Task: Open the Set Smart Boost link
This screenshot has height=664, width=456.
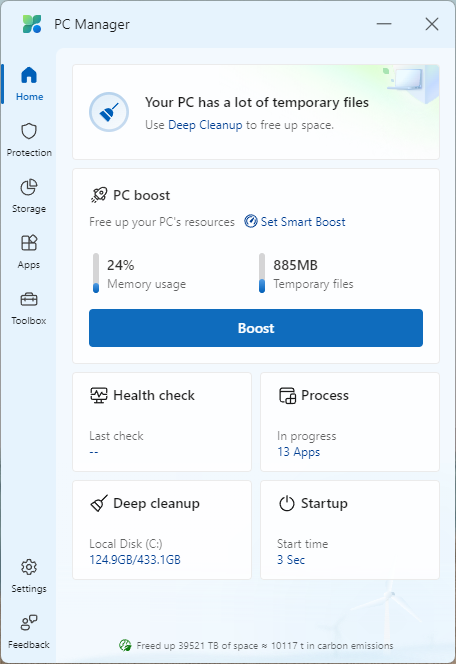Action: coord(295,221)
